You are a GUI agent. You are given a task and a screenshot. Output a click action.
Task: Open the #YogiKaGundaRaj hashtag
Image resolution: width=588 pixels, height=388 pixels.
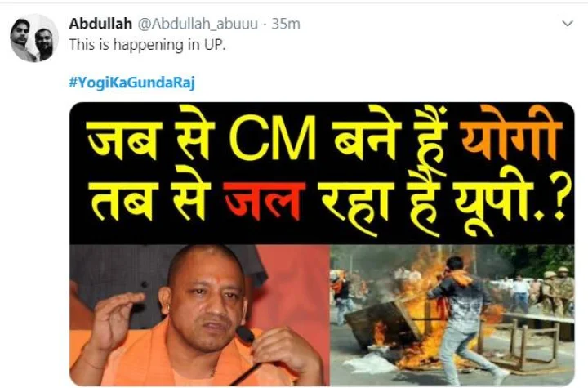point(132,83)
